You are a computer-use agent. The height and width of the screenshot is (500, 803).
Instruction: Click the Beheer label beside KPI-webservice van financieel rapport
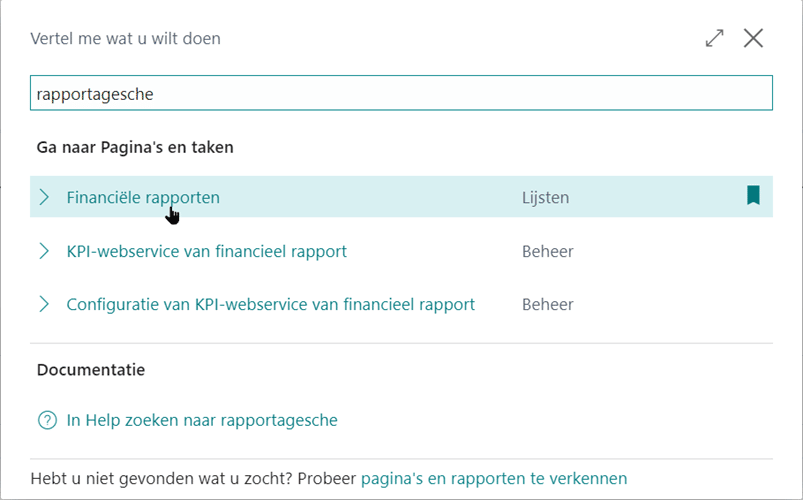point(547,251)
